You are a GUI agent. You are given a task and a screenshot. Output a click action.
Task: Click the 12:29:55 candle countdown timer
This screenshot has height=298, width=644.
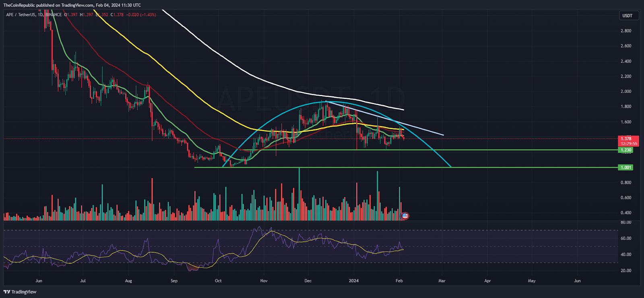click(629, 144)
